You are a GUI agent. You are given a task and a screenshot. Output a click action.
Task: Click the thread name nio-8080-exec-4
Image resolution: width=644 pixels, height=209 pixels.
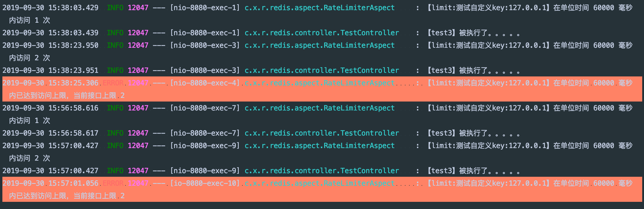[x=205, y=83]
